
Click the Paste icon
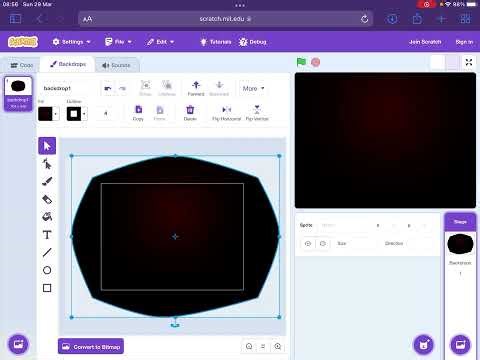coord(159,113)
